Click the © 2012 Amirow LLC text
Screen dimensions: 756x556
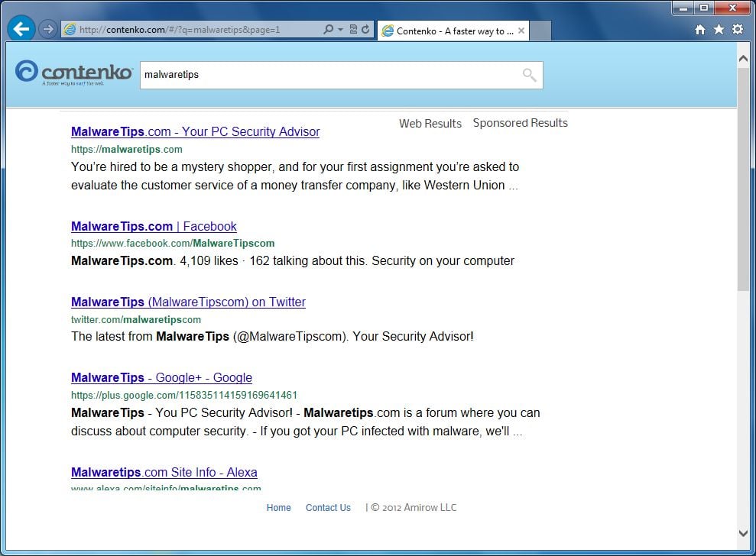click(414, 507)
